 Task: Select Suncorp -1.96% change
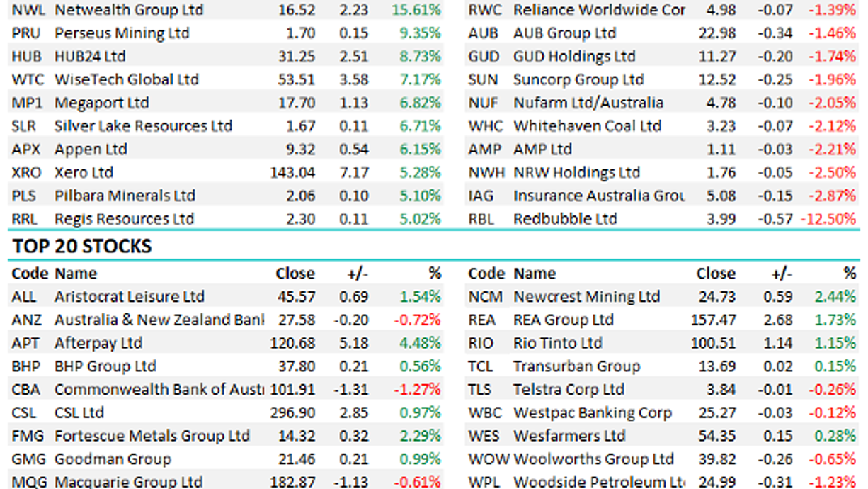(x=833, y=79)
